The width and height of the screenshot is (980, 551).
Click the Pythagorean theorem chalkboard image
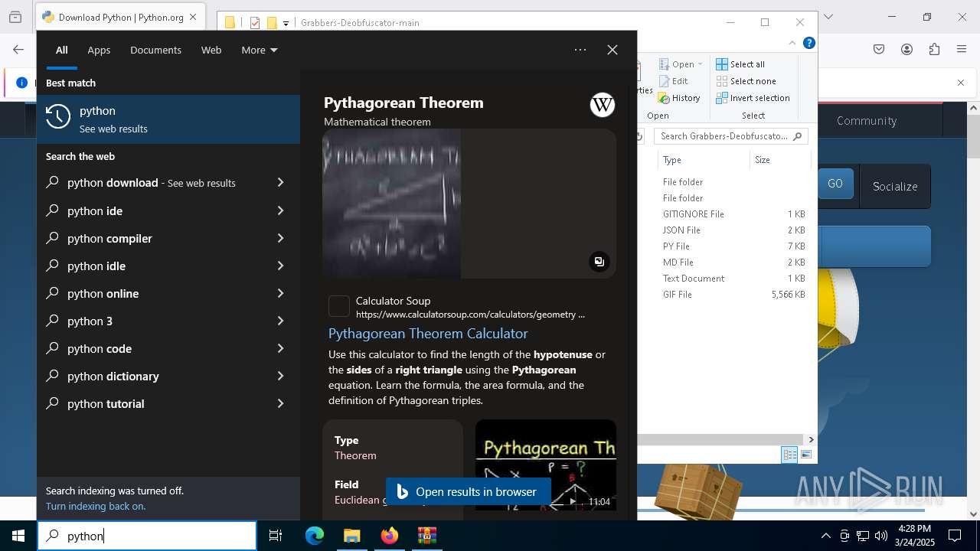coord(391,204)
